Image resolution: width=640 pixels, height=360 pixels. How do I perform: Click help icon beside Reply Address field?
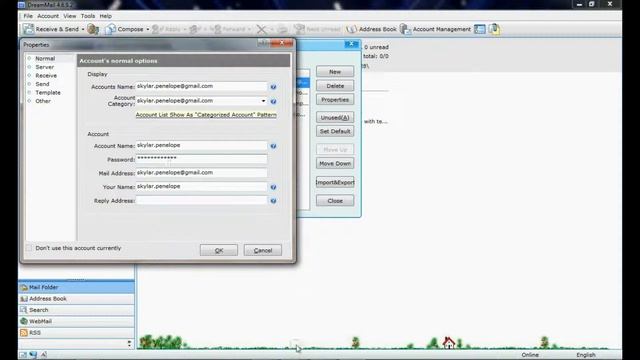273,201
